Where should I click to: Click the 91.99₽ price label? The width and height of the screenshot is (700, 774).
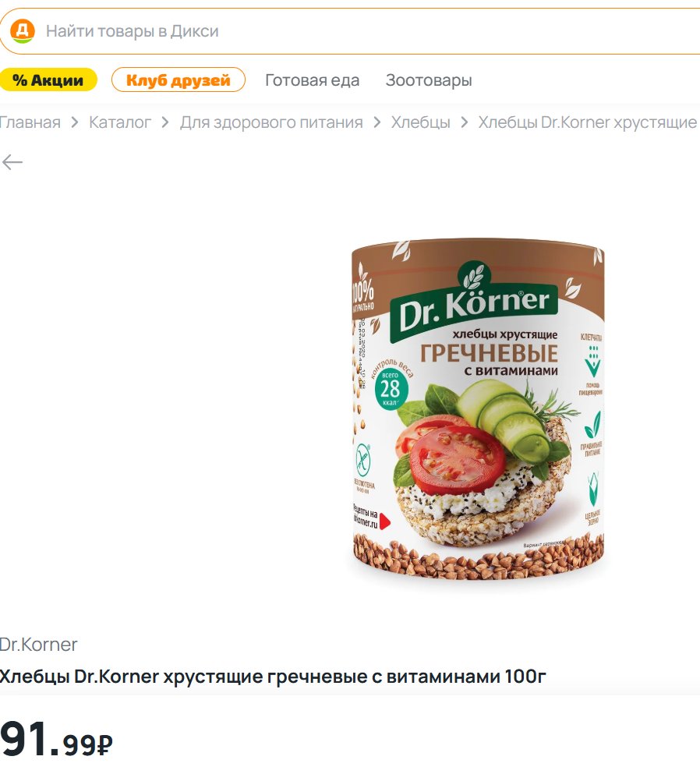(x=56, y=740)
